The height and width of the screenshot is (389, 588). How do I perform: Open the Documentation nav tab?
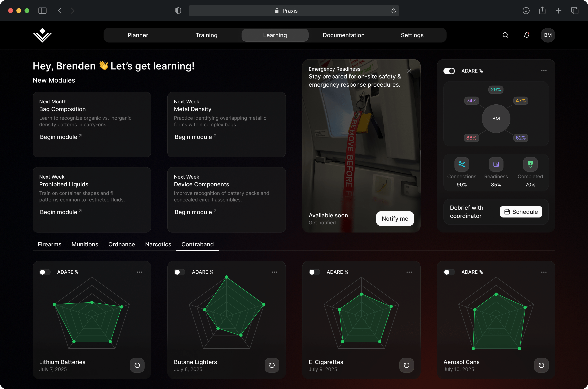pyautogui.click(x=343, y=35)
